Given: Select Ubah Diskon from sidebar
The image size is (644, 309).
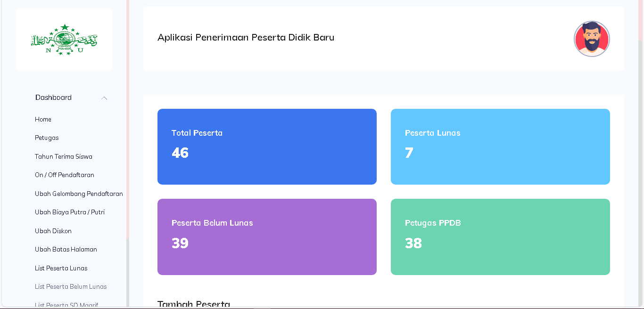Looking at the screenshot, I should coord(53,231).
